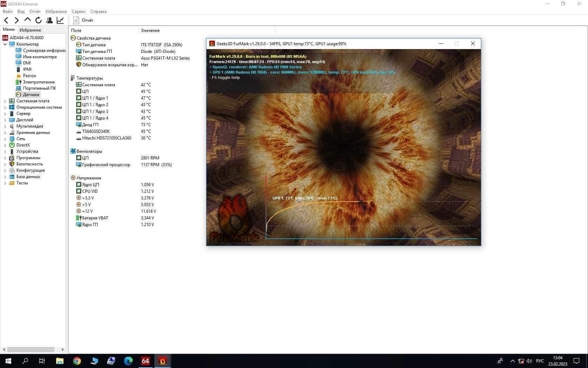Go back using the toolbar Back arrow

(x=6, y=20)
